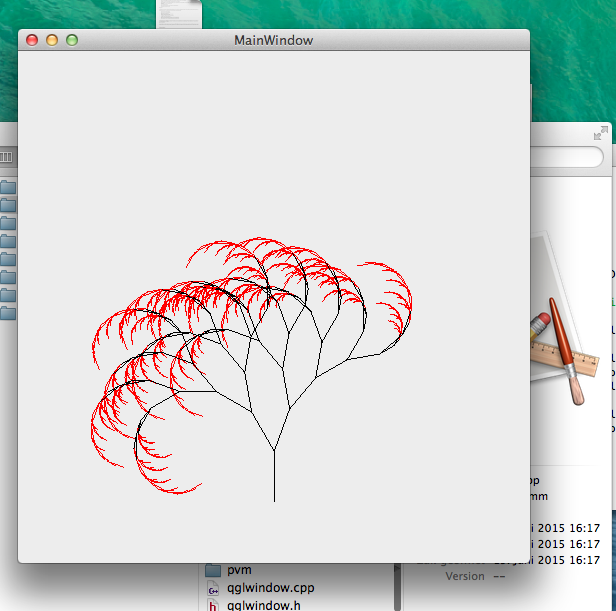Select the bottommost folder icon in left sidebar

(9, 313)
